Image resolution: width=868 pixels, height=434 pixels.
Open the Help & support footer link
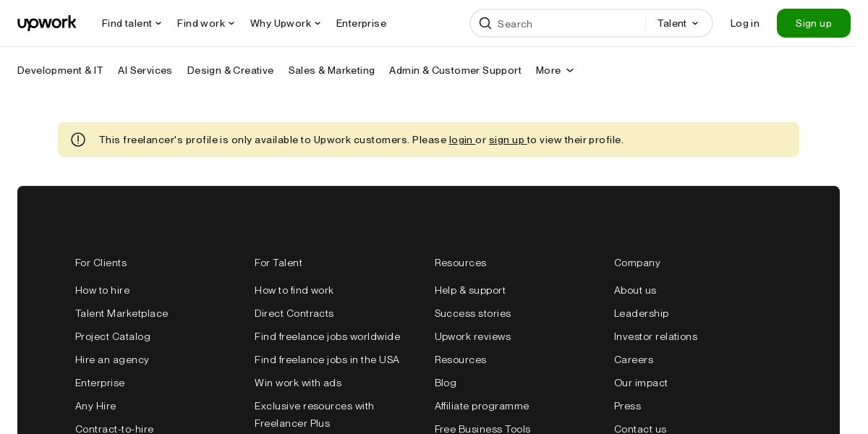pos(470,290)
